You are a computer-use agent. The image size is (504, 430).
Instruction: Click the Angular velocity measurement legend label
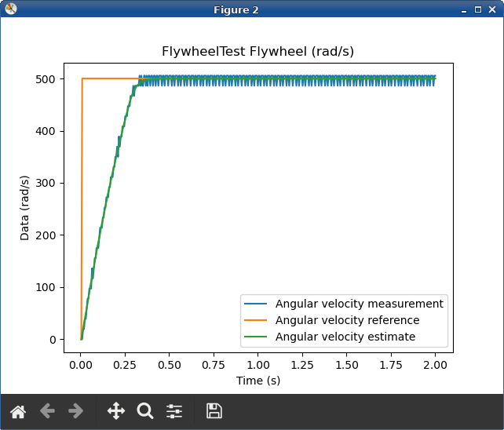360,304
